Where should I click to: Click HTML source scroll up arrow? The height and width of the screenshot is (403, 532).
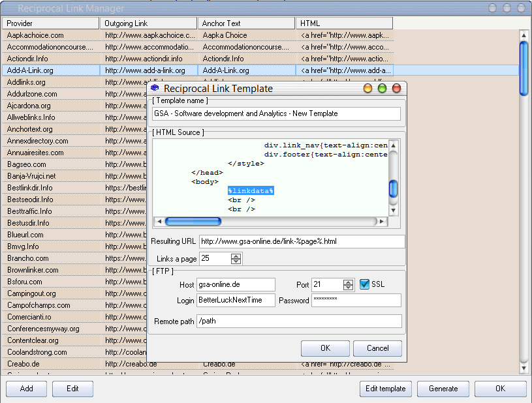[x=393, y=145]
